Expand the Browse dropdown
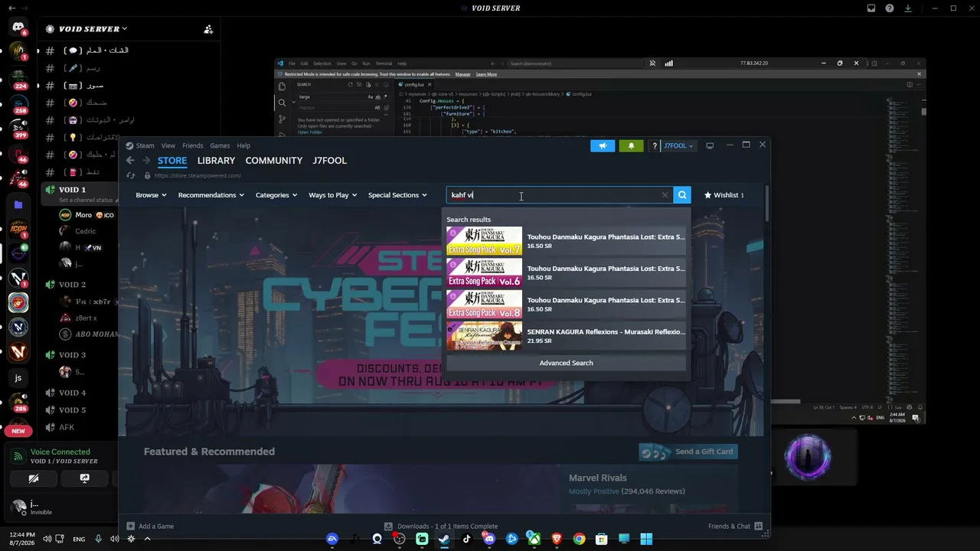This screenshot has width=980, height=551. point(151,195)
